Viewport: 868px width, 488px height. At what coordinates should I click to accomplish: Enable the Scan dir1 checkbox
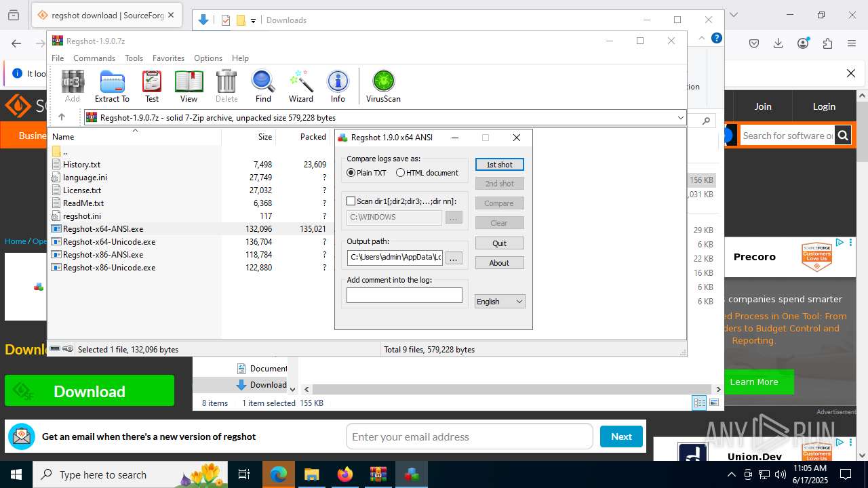(x=351, y=201)
